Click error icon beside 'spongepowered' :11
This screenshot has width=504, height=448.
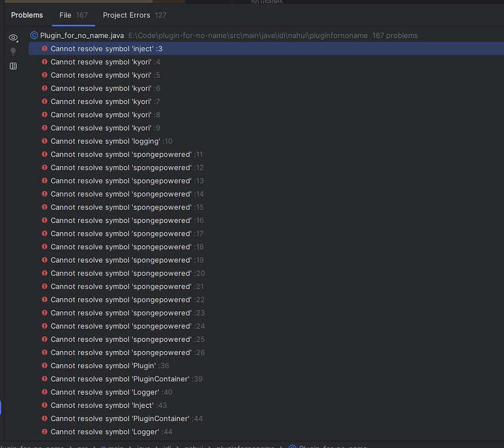[45, 154]
